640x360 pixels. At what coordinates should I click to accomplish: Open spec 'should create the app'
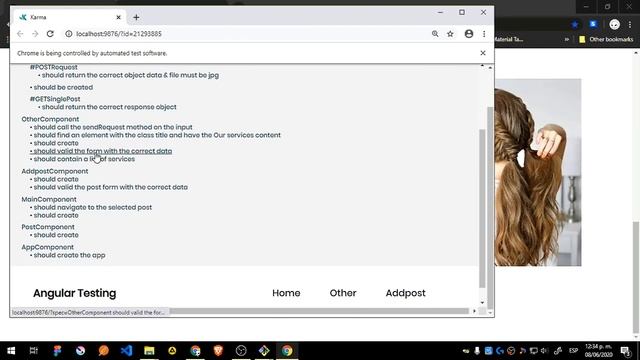point(69,255)
